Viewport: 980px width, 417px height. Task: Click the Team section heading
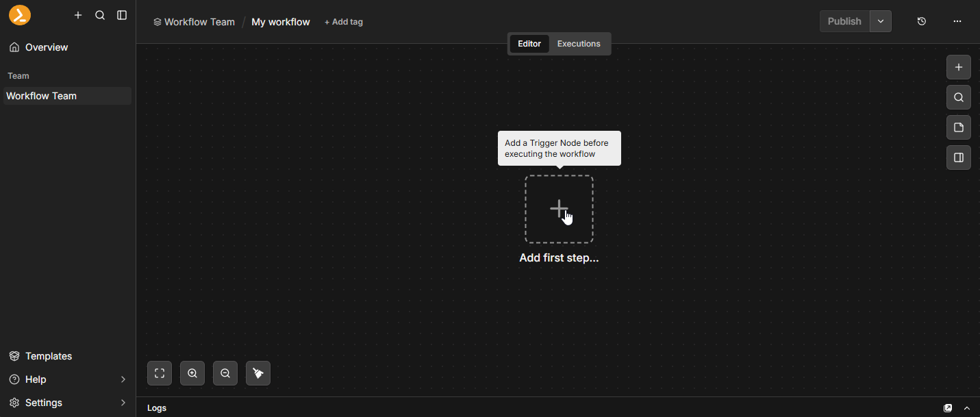(x=18, y=76)
